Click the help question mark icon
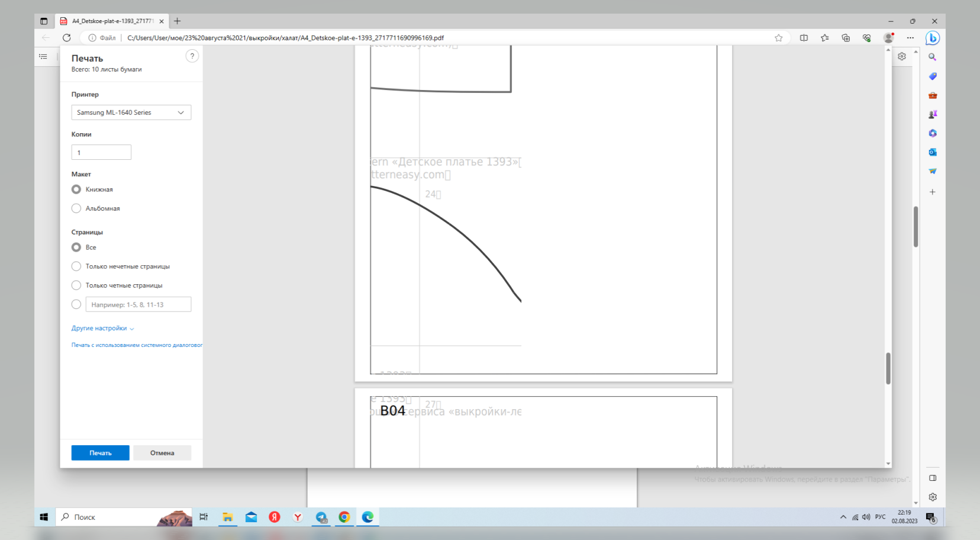The width and height of the screenshot is (980, 540). click(192, 56)
